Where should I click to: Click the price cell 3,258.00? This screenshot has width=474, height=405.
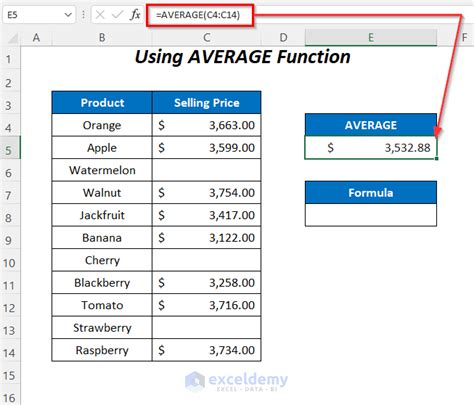pos(207,283)
